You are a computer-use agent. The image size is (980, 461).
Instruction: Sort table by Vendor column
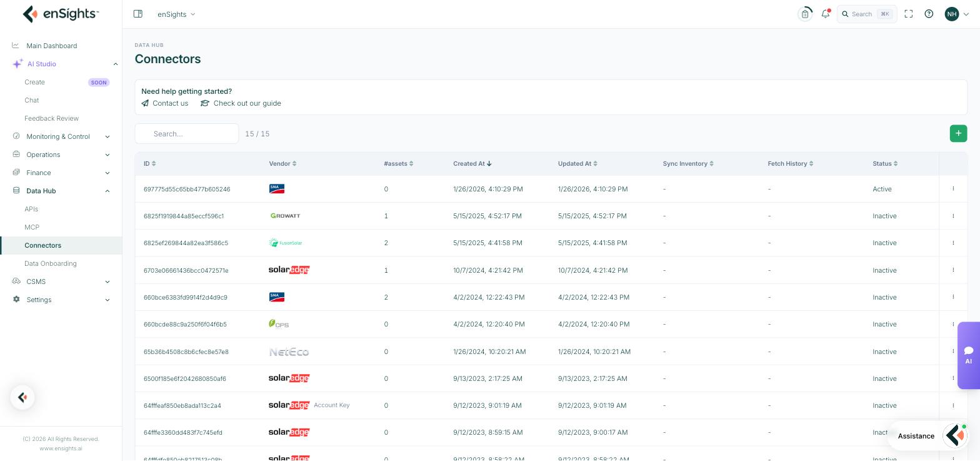pyautogui.click(x=282, y=163)
